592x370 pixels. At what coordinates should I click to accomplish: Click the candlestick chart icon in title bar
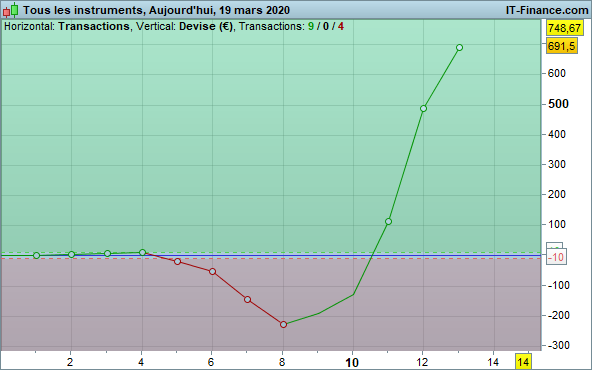[x=10, y=10]
